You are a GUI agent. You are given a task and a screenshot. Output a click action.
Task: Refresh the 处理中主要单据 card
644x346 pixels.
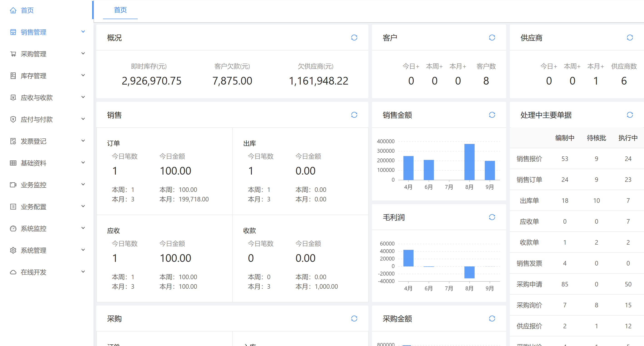tap(630, 115)
